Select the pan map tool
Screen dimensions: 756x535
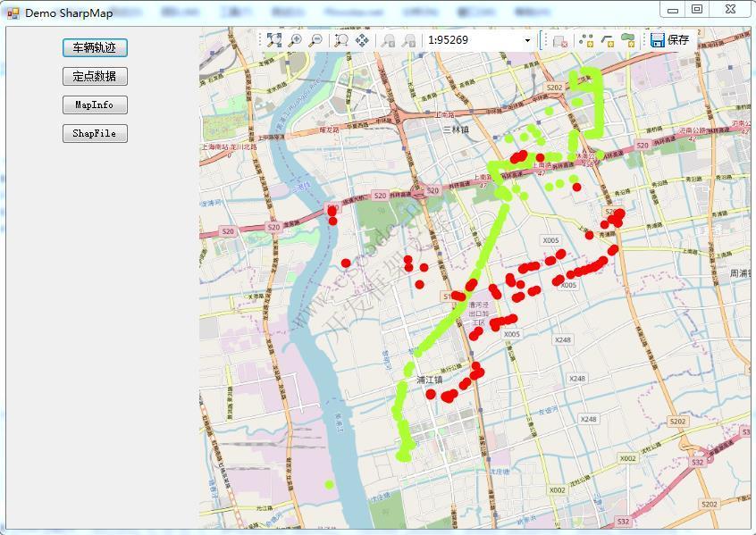(362, 39)
